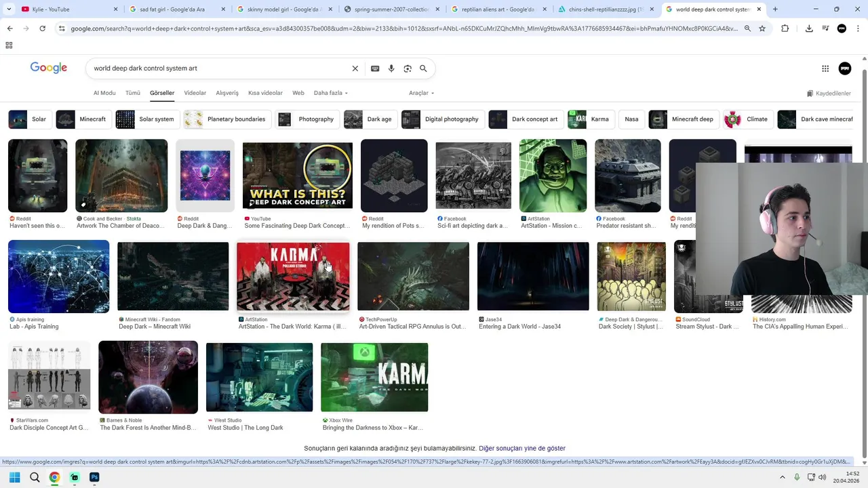The height and width of the screenshot is (488, 868).
Task: Select the Kısa videolar search tab
Action: pyautogui.click(x=265, y=93)
